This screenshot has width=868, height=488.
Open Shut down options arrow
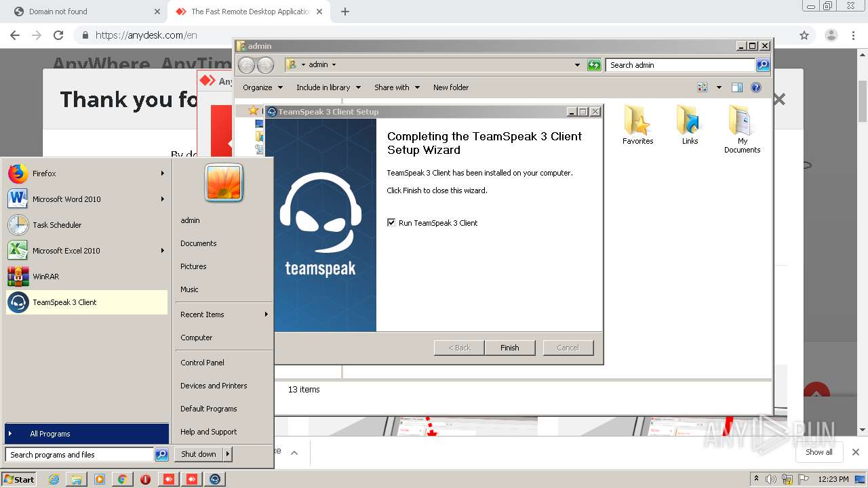[x=228, y=454]
